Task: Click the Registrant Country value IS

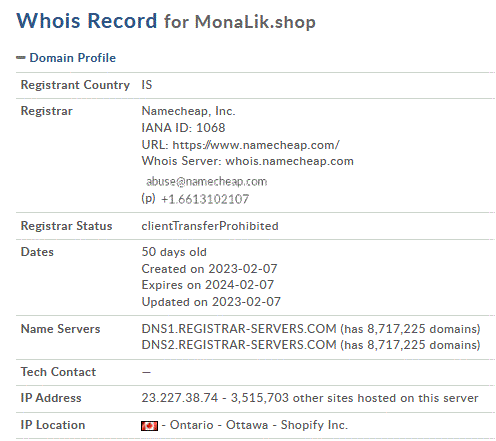Action: tap(147, 85)
